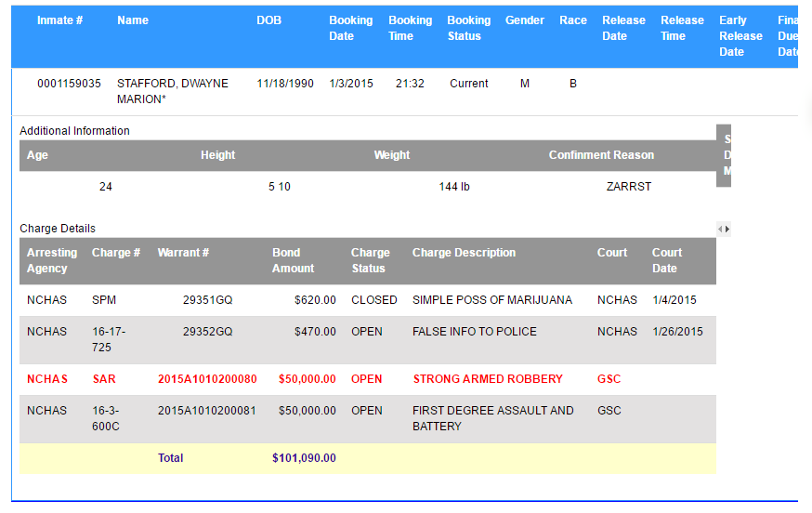Click the Early Release Date header
Image resolution: width=812 pixels, height=513 pixels.
coord(740,35)
